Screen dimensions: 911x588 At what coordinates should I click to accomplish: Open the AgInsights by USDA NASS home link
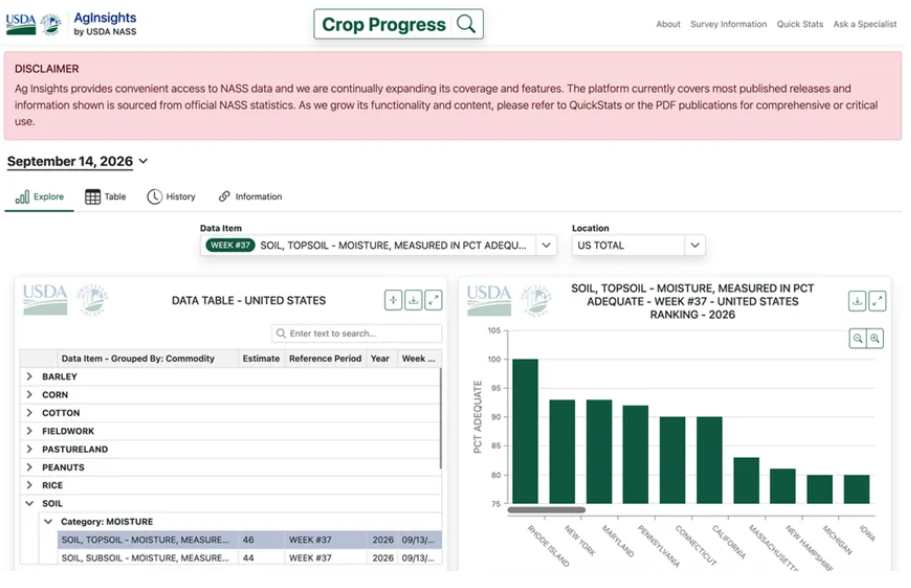(x=105, y=24)
